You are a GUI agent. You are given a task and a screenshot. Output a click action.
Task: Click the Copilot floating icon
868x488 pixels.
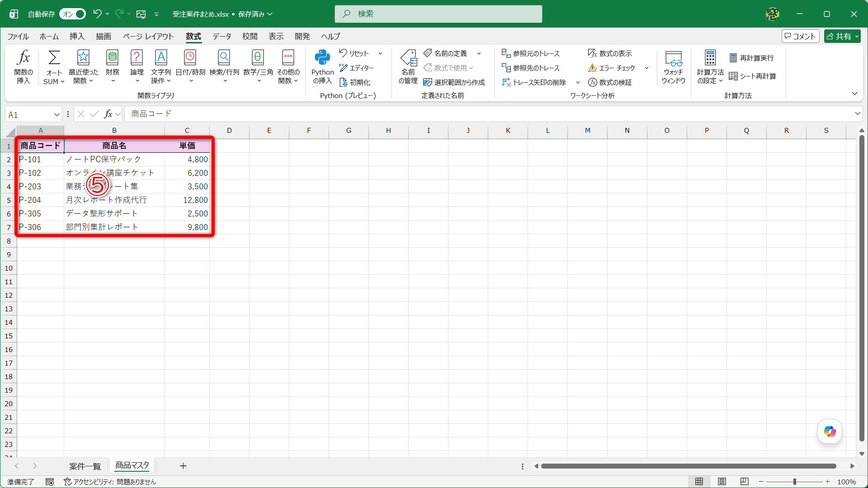[x=830, y=432]
